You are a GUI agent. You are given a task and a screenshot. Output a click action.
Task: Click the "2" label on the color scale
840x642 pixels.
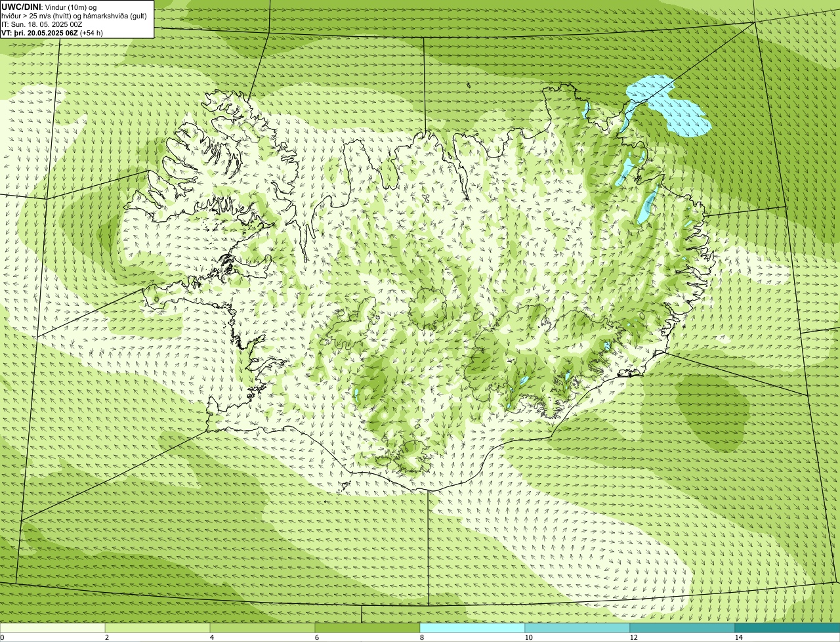click(x=106, y=637)
